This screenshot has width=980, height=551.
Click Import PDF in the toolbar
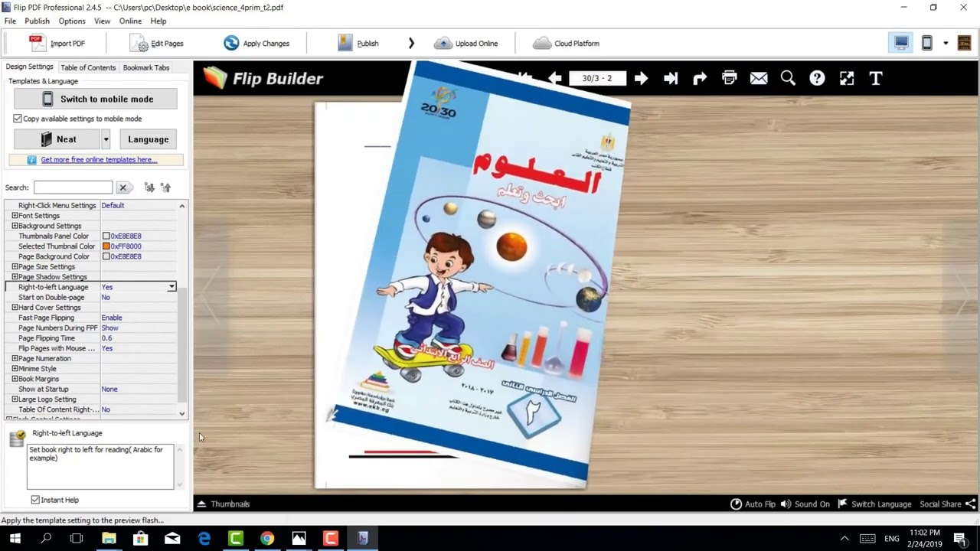[57, 44]
